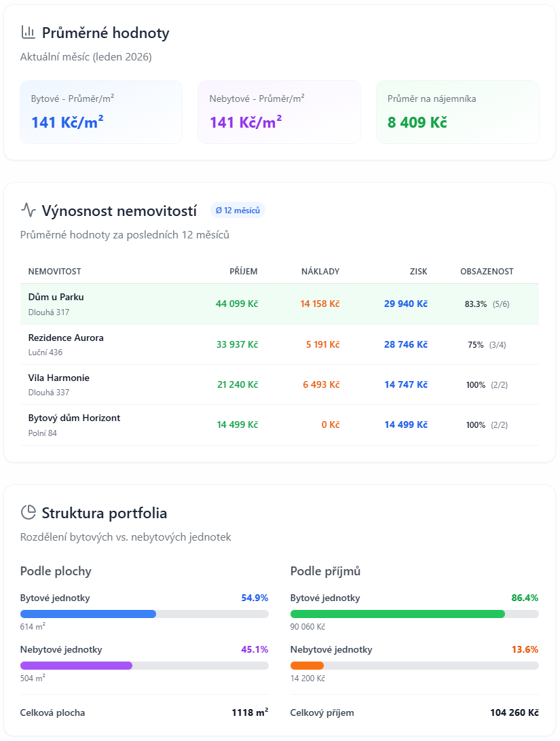The image size is (560, 741).
Task: Sort the table by PŘÍJEM column
Action: point(244,271)
